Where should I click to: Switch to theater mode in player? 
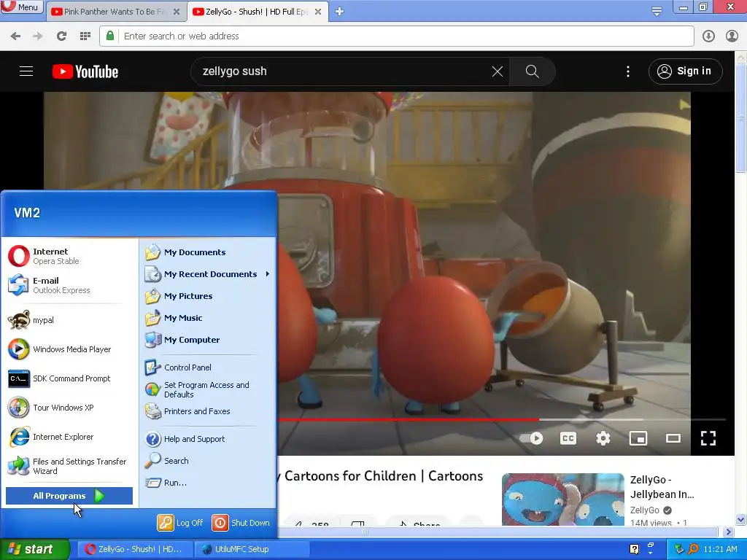673,438
